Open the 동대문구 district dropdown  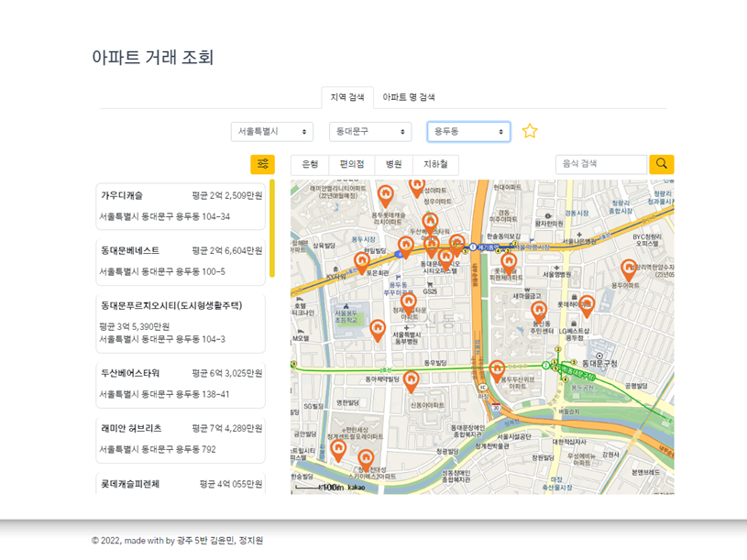tap(370, 132)
